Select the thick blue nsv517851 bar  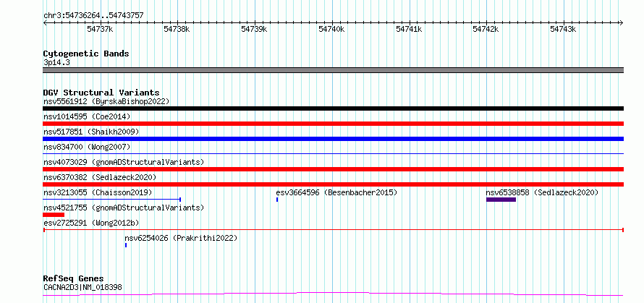[x=333, y=139]
